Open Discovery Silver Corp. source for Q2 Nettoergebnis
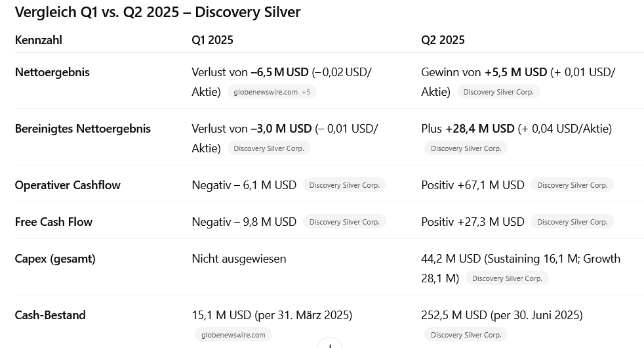The height and width of the screenshot is (348, 644). pos(498,92)
